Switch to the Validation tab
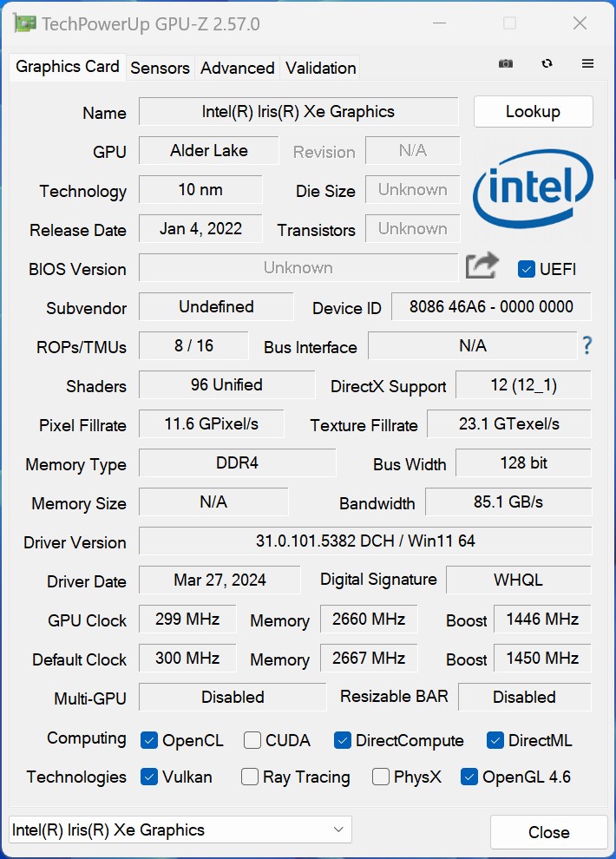 [320, 68]
